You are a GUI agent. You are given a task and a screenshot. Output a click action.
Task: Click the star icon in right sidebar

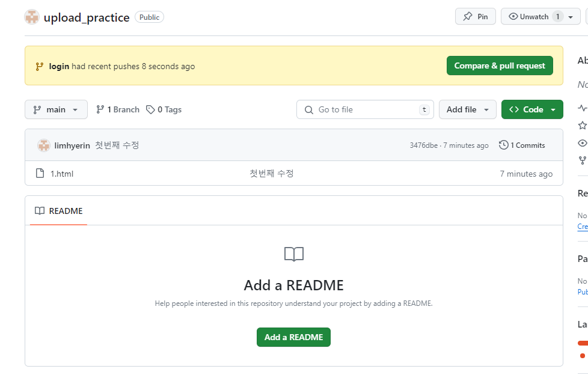[583, 125]
